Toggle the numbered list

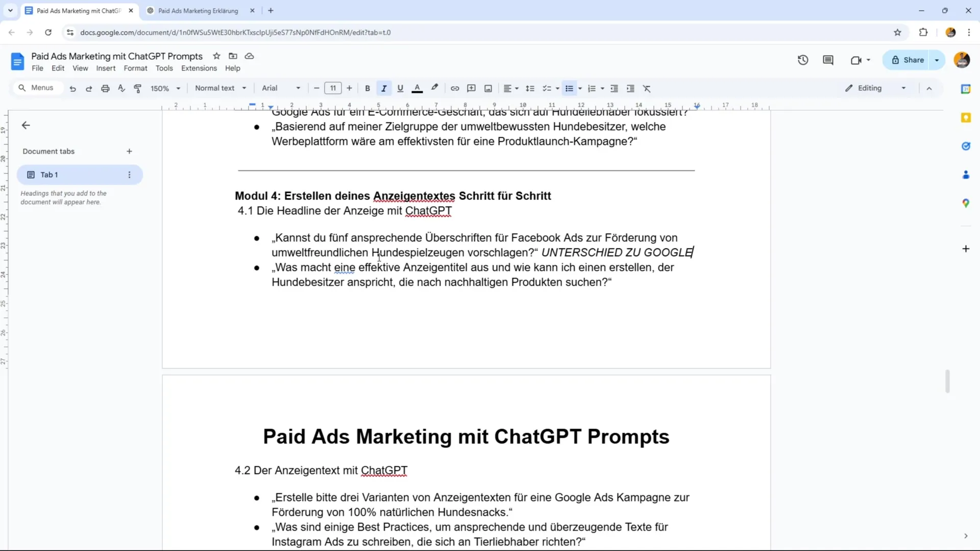592,88
